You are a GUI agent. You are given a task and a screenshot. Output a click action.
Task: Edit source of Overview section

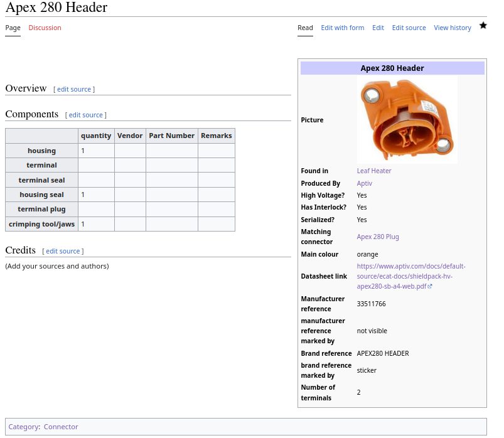click(74, 90)
